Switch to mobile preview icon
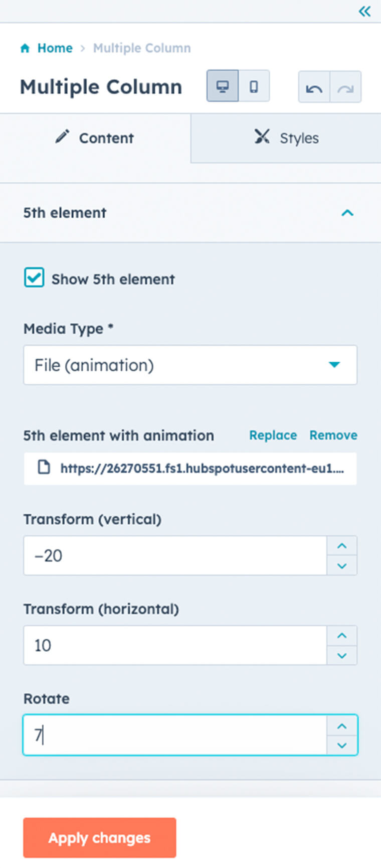Image resolution: width=381 pixels, height=868 pixels. tap(254, 86)
